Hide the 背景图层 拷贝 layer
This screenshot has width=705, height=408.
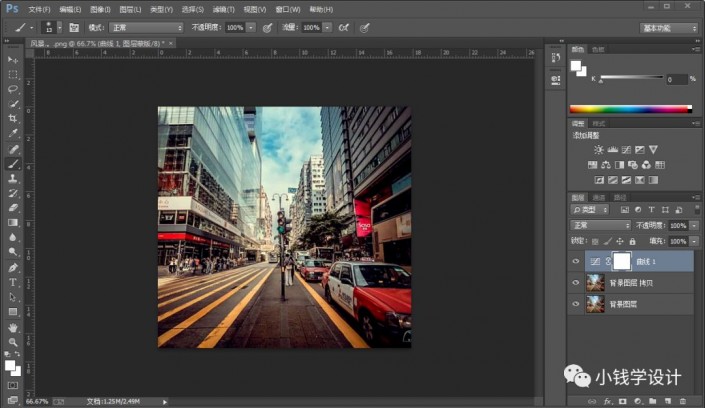coord(576,282)
